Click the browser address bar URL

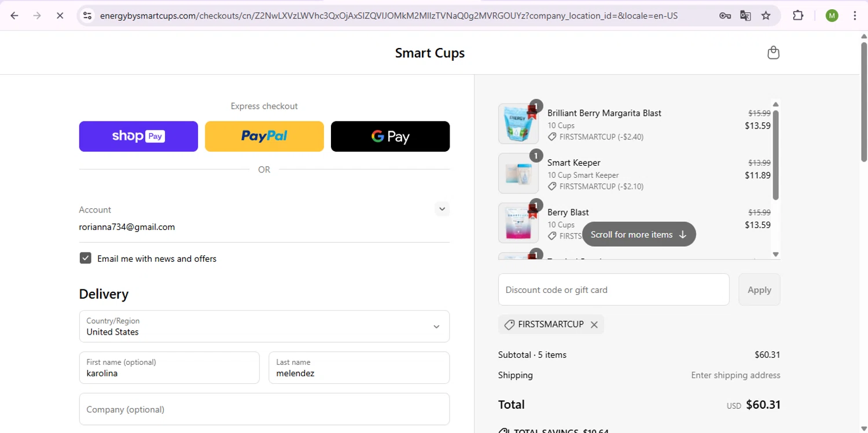(389, 16)
